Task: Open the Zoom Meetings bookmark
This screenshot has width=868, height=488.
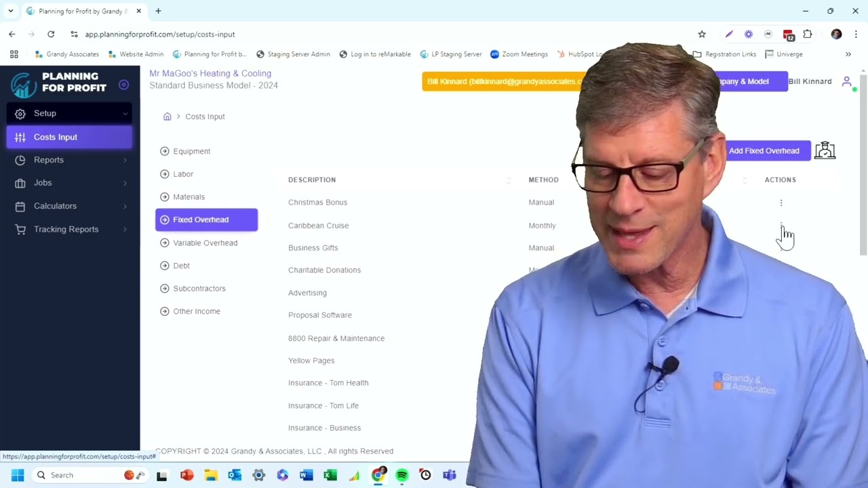Action: coord(519,54)
